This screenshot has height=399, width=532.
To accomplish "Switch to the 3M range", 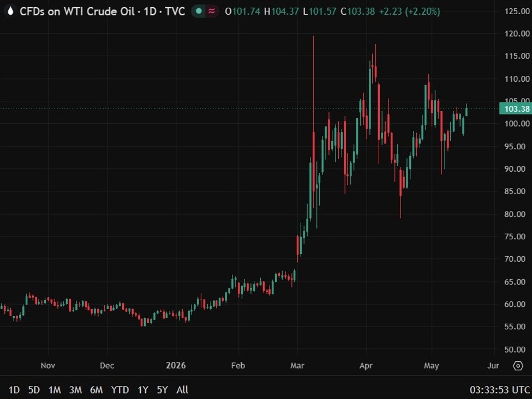I will tap(75, 390).
